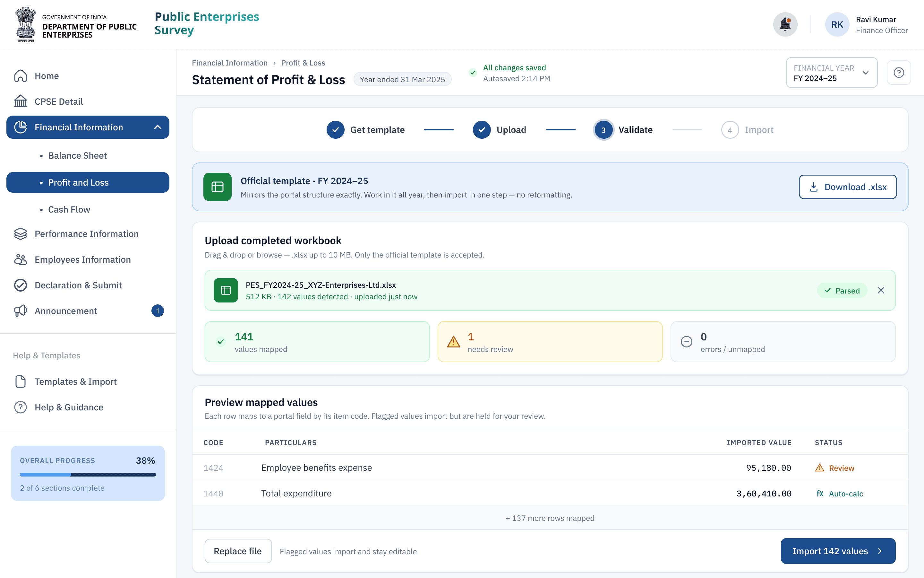Go to Home in sidebar
Viewport: 924px width, 578px height.
click(x=47, y=76)
